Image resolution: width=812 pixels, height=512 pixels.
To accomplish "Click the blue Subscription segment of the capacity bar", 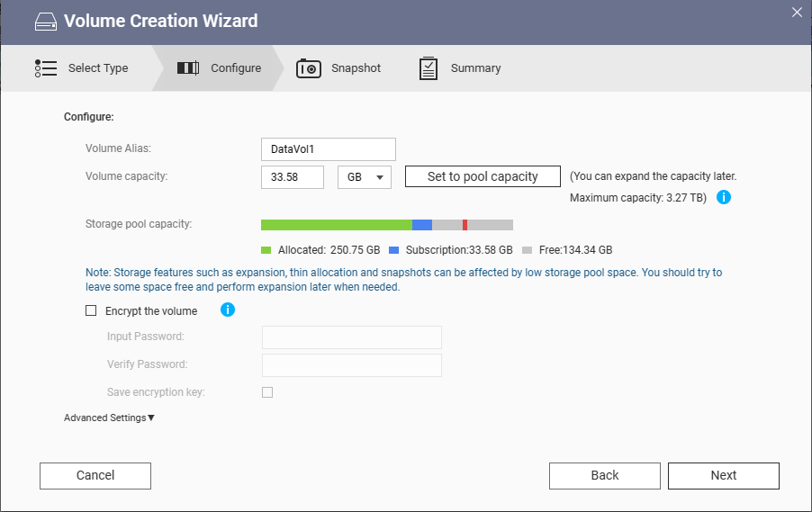I will pos(422,225).
